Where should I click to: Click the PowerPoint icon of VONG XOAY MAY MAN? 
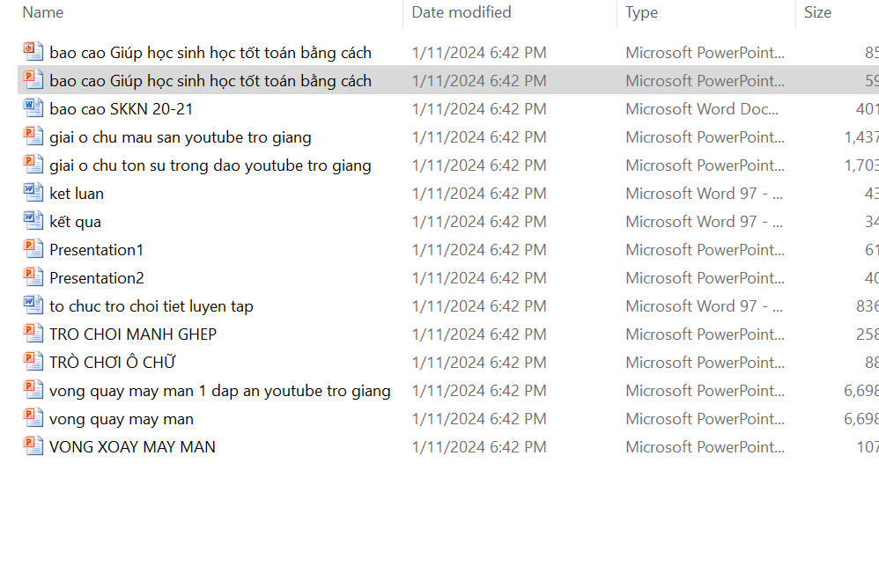(33, 446)
